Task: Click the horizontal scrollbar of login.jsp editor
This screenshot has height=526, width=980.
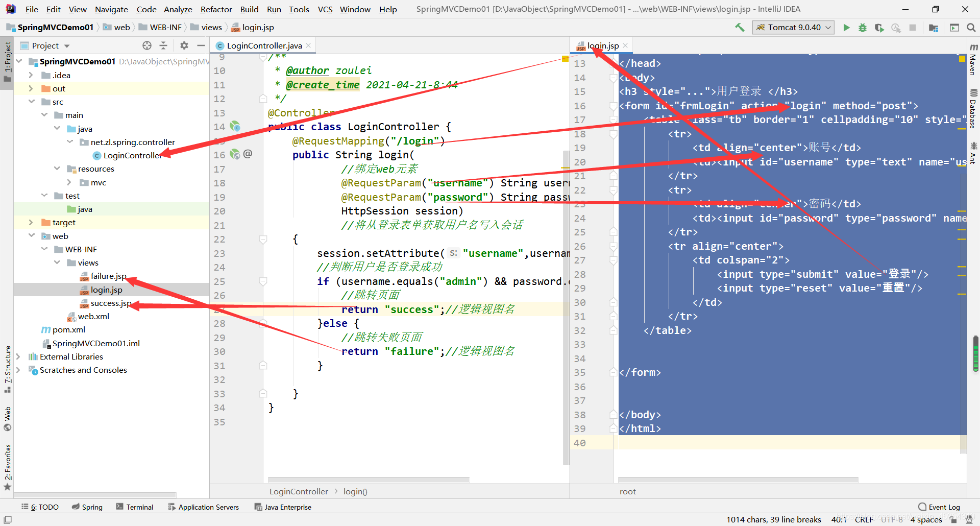Action: 738,480
